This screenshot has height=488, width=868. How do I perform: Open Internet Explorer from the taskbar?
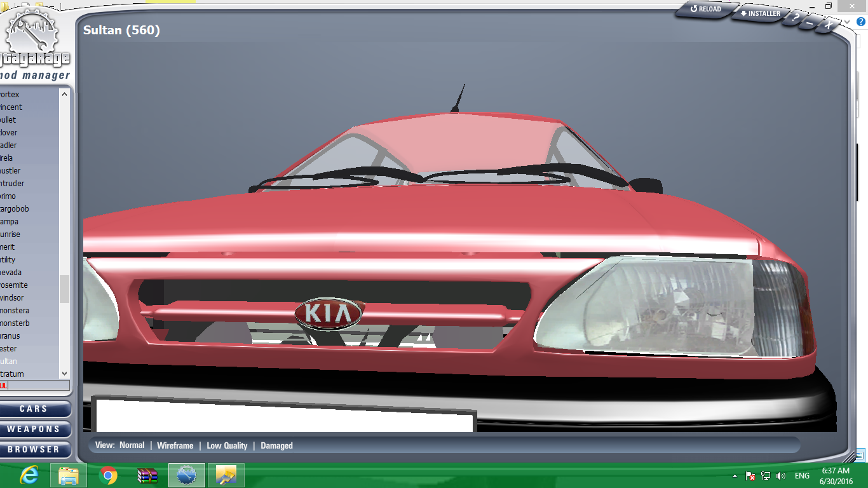tap(29, 475)
